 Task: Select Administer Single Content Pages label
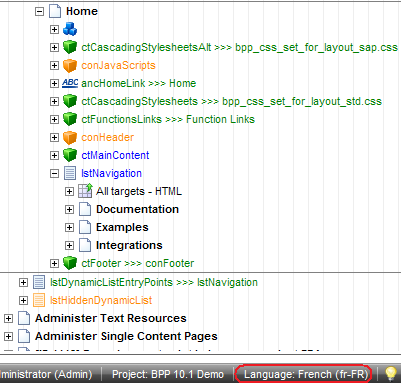pos(126,337)
